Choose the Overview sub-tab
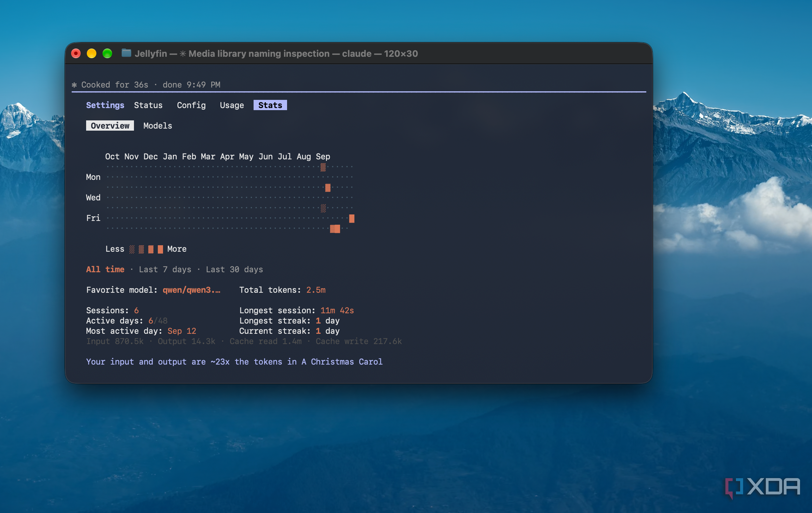Screen dimensions: 812x513 pos(110,126)
